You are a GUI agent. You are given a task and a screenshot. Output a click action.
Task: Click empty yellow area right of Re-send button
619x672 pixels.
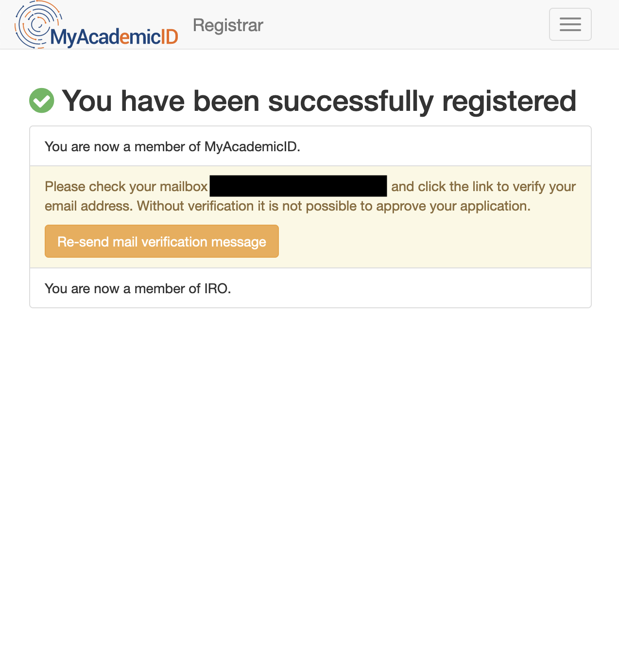pyautogui.click(x=432, y=242)
